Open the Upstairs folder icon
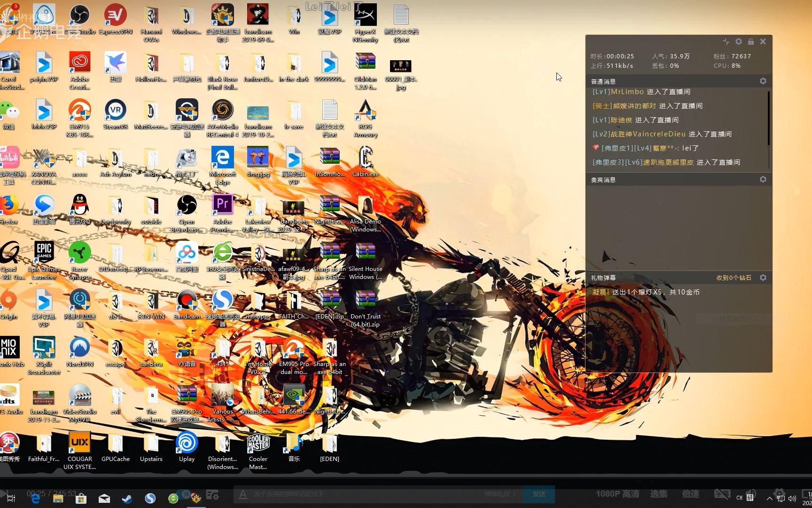The image size is (812, 508). pos(151,446)
